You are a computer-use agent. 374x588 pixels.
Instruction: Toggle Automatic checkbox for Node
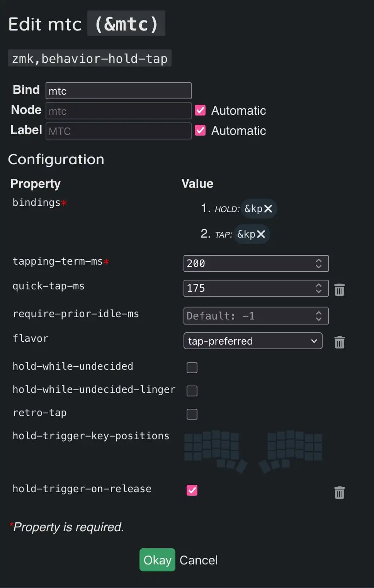point(200,110)
